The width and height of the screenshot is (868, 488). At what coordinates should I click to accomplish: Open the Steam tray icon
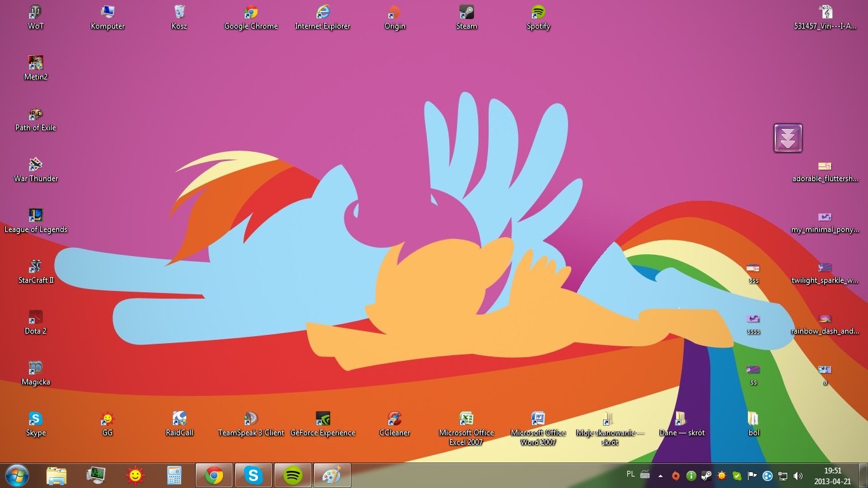click(706, 475)
